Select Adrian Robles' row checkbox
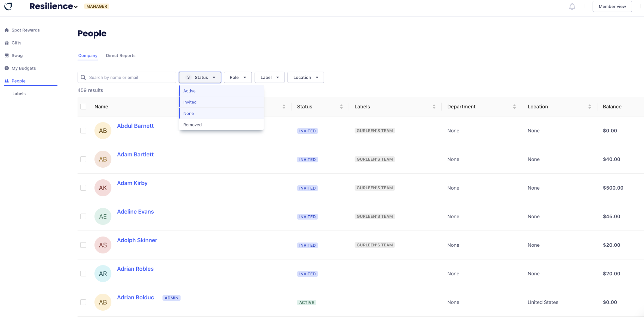This screenshot has height=317, width=644. pos(83,274)
